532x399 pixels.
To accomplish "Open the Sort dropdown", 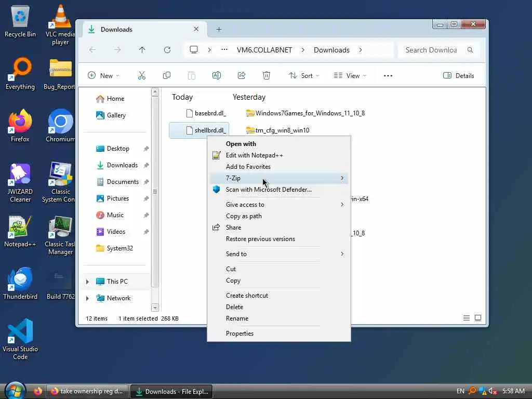I will pos(303,76).
